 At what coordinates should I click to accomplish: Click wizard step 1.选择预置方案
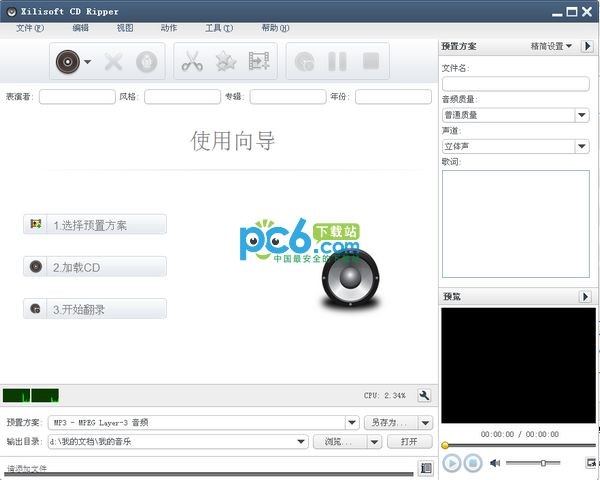tap(95, 224)
